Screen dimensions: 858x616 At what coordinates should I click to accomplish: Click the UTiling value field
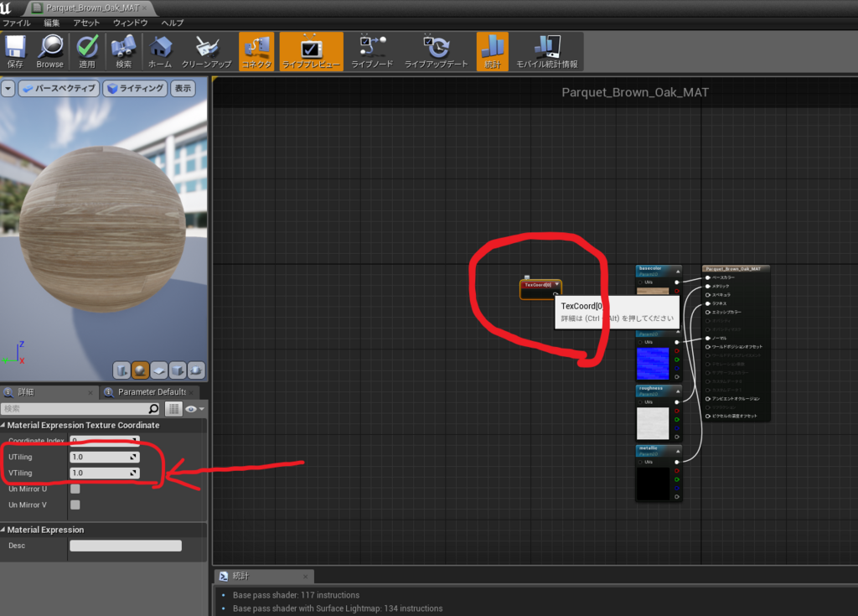click(x=105, y=457)
